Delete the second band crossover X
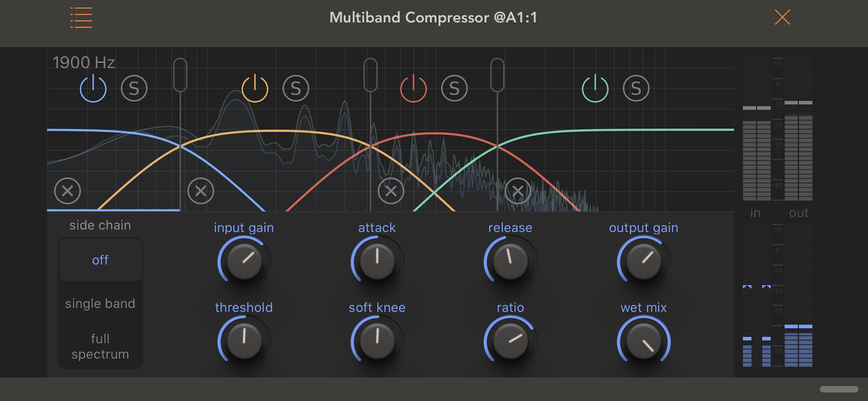Screen dimensions: 868x401 point(201,191)
